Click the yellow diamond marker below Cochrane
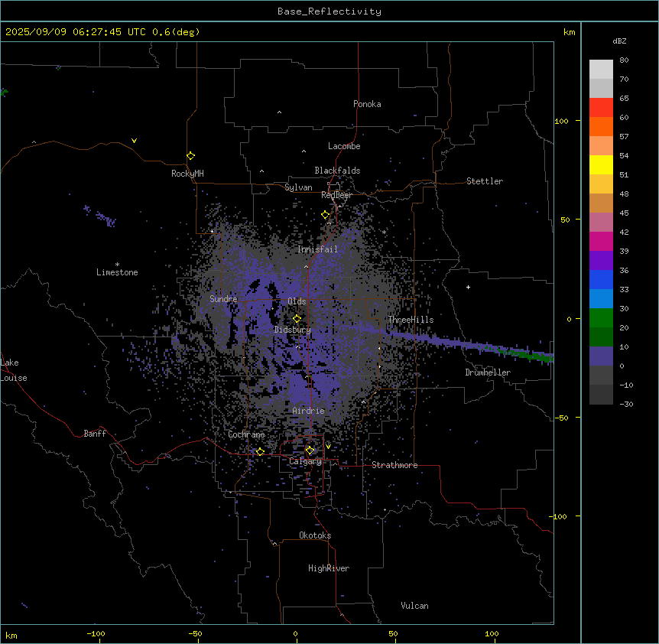This screenshot has height=644, width=659. coord(260,452)
